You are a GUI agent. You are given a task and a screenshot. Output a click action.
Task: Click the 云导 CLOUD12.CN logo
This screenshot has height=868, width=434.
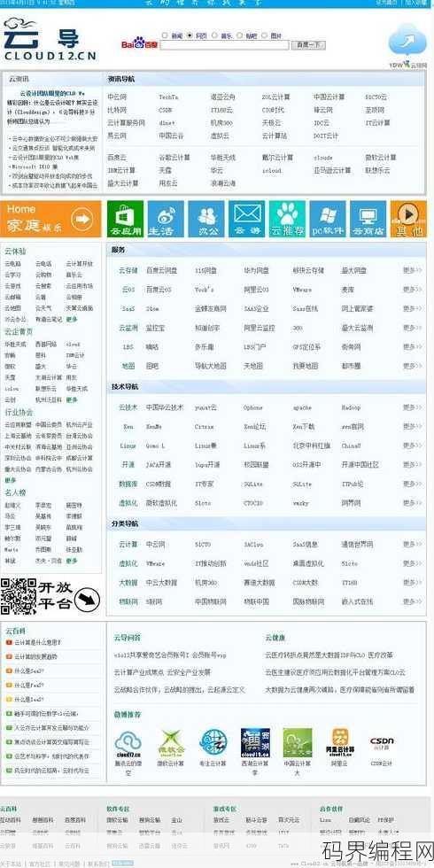pyautogui.click(x=50, y=39)
